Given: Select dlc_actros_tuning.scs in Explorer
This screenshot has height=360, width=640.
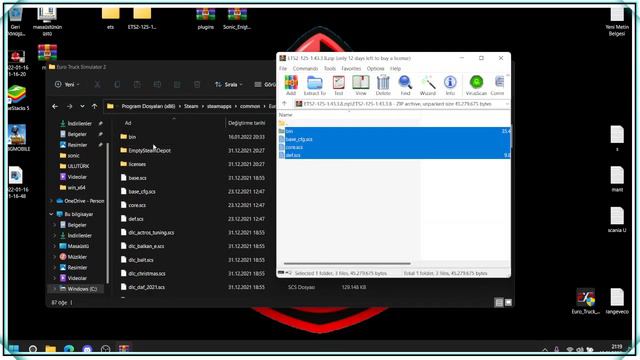Looking at the screenshot, I should coord(151,232).
